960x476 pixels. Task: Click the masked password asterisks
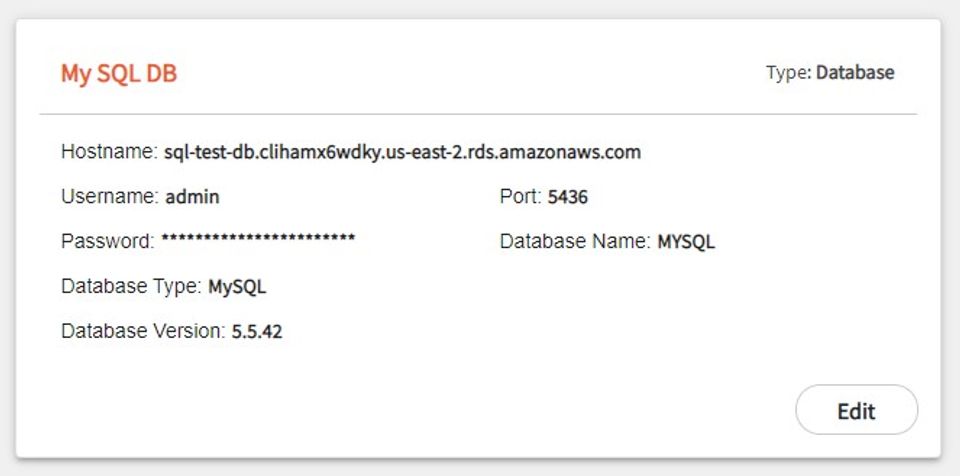pos(258,240)
